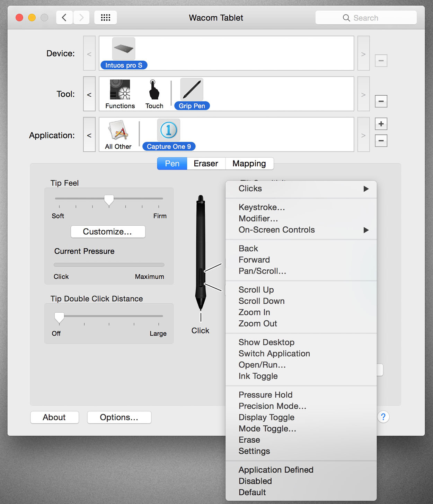This screenshot has width=433, height=504.
Task: Click the Device row minus button
Action: pos(381,61)
